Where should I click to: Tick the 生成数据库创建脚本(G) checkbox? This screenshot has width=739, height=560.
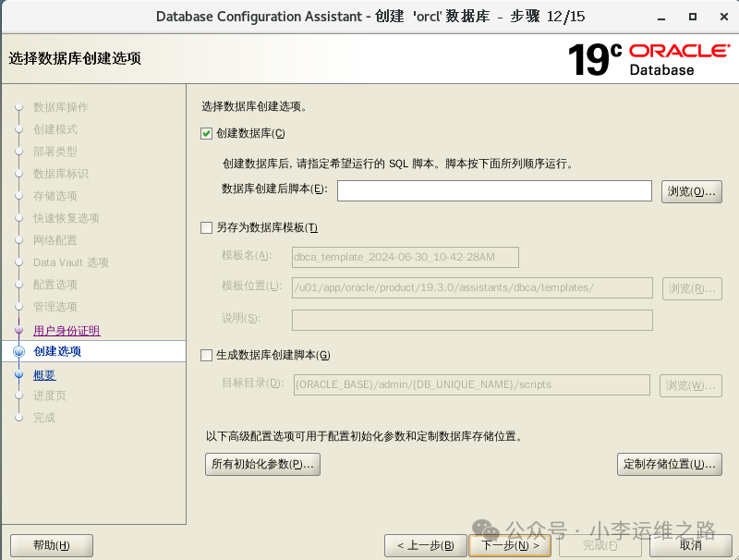coord(206,356)
